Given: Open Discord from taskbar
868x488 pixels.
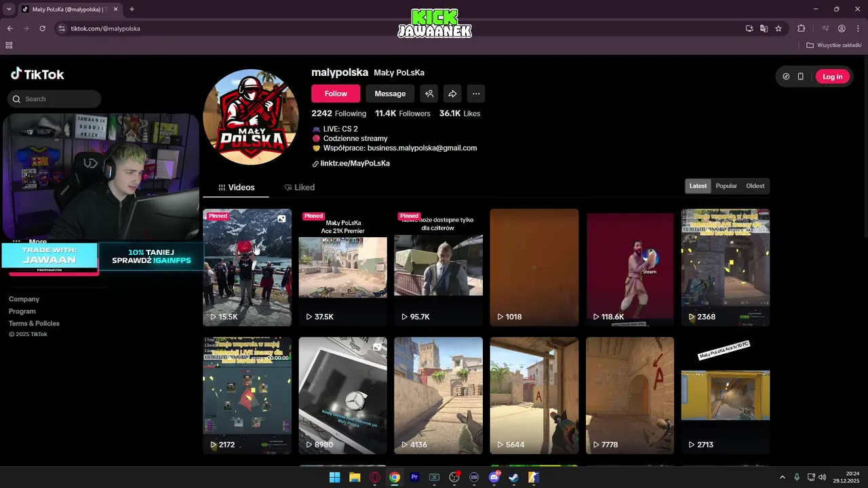Looking at the screenshot, I should point(494,477).
